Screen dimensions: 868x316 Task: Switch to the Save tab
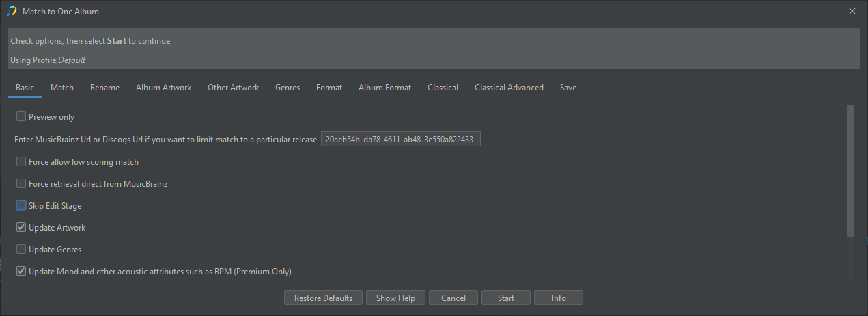pyautogui.click(x=568, y=88)
